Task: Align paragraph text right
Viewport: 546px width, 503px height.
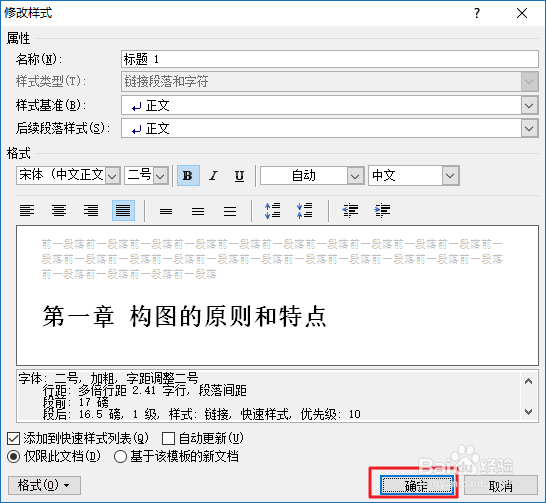Action: [91, 211]
